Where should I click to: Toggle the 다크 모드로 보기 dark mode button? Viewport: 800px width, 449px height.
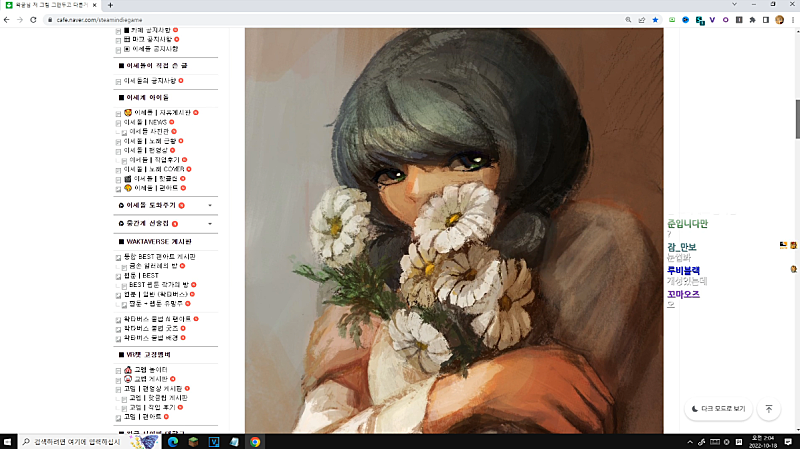(x=718, y=409)
